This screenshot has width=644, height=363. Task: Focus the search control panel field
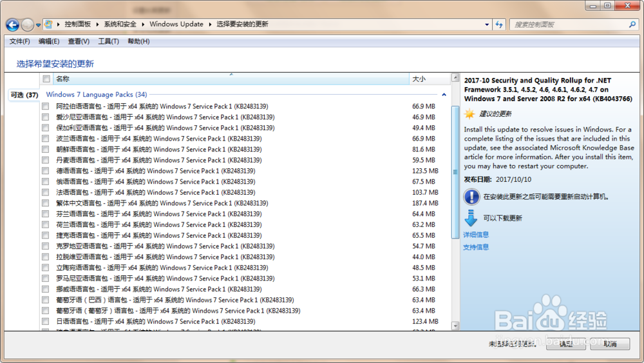569,25
